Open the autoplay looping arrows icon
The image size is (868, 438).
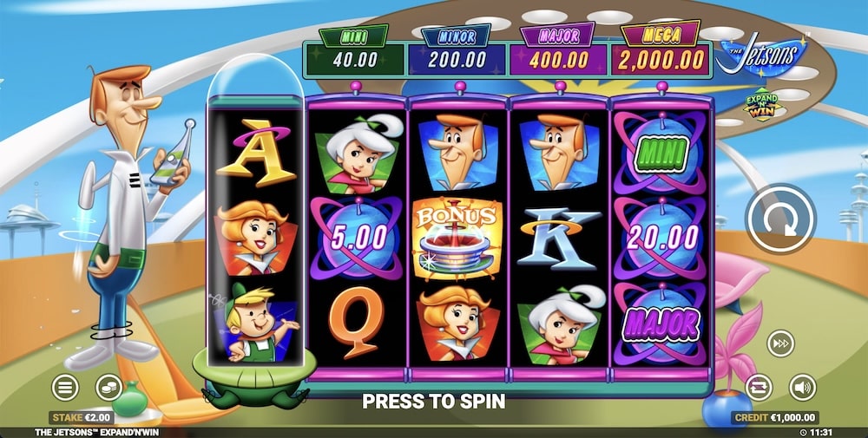click(x=759, y=387)
